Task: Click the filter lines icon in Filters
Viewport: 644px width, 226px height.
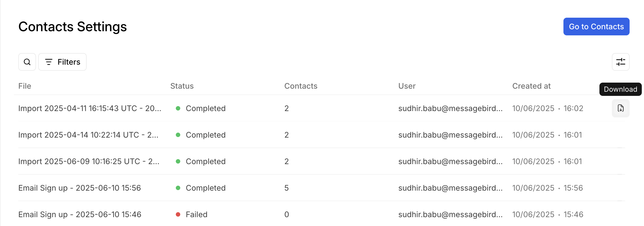Action: tap(49, 62)
